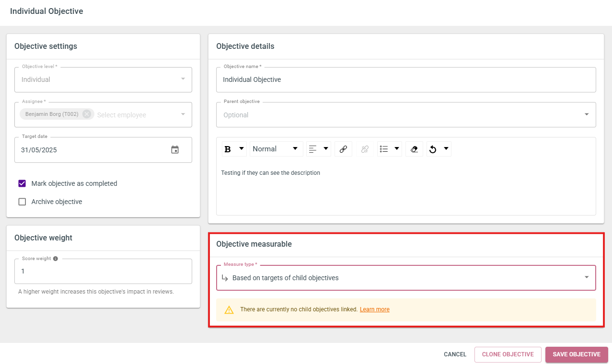Click the child-objective arrow icon in Measure type
Viewport: 612px width, 364px height.
[225, 278]
